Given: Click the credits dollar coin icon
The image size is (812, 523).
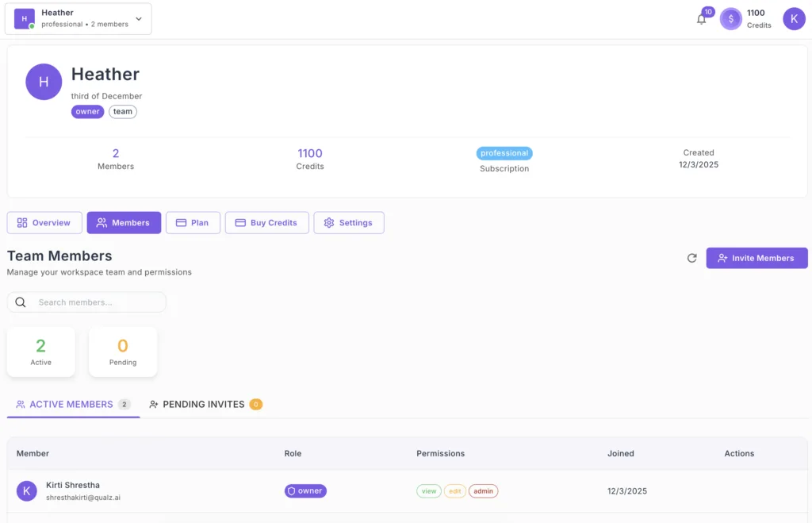Looking at the screenshot, I should point(730,19).
